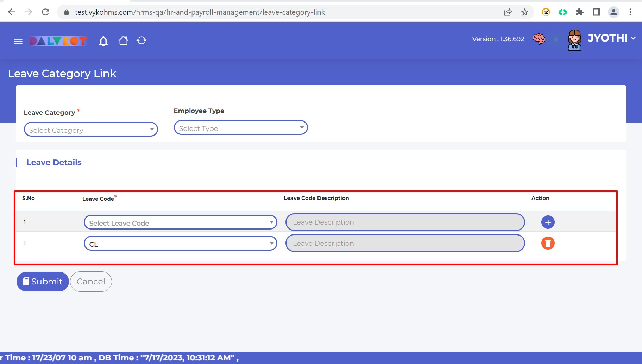This screenshot has height=364, width=642.
Task: Add a leave row with plus button
Action: pos(548,222)
